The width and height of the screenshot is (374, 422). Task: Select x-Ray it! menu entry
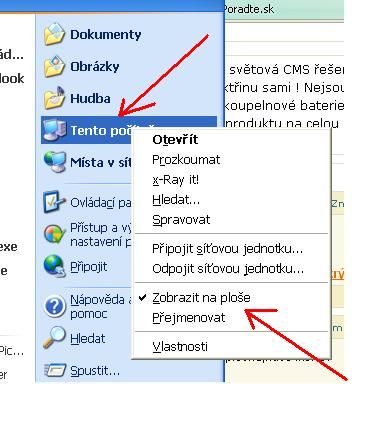click(231, 180)
